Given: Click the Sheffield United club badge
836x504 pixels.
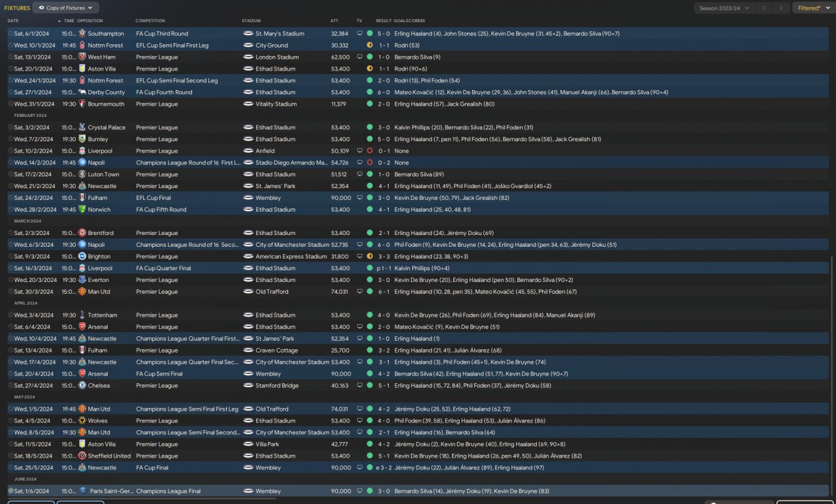Looking at the screenshot, I should click(x=82, y=456).
